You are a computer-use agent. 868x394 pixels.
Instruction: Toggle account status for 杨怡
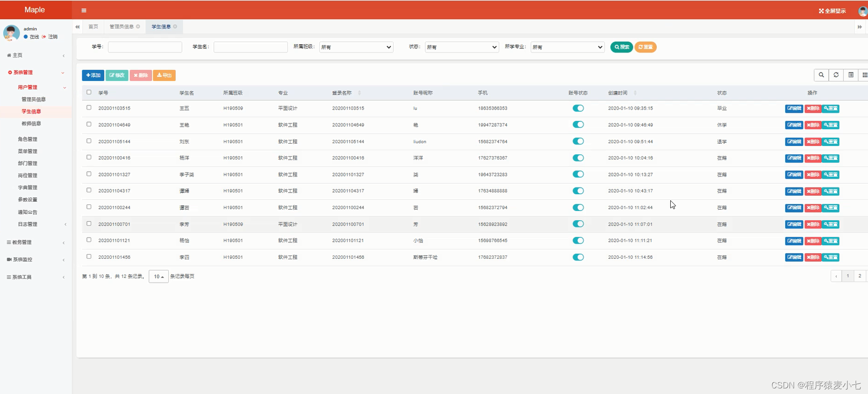click(578, 241)
